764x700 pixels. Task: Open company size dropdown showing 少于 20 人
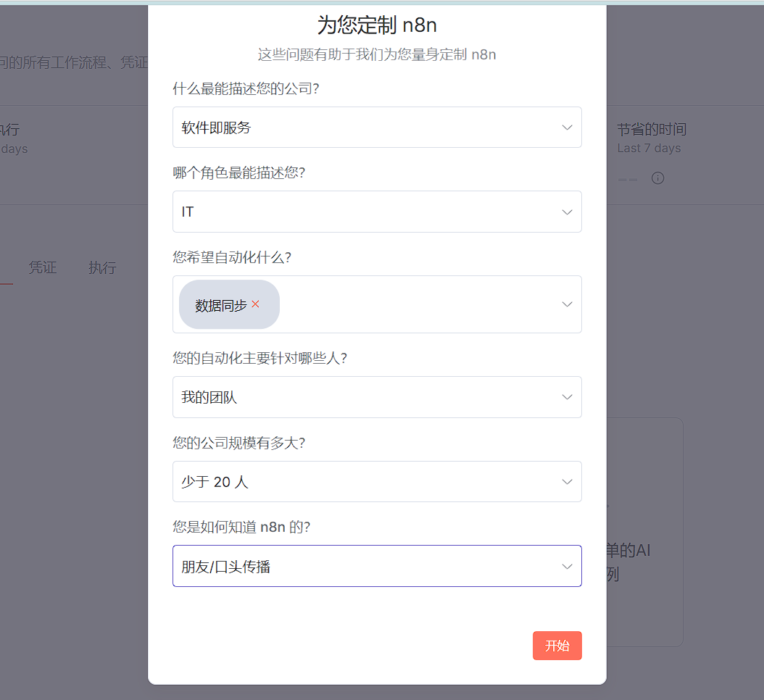tap(377, 482)
